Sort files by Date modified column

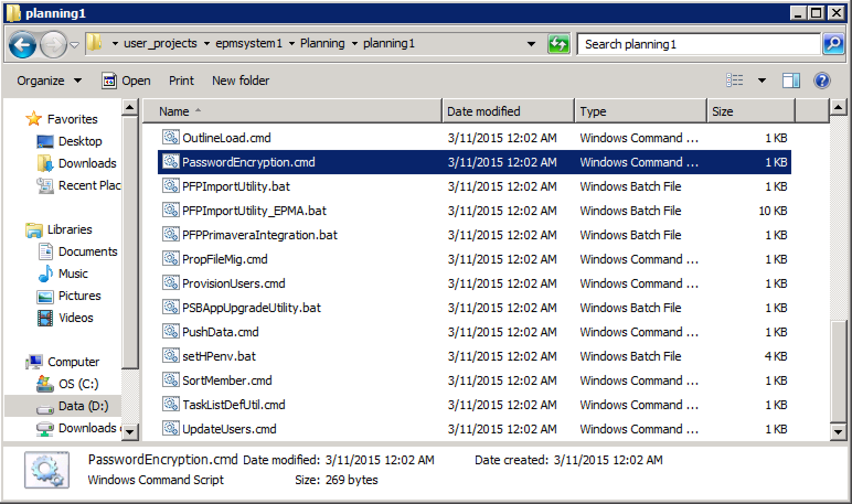point(483,111)
